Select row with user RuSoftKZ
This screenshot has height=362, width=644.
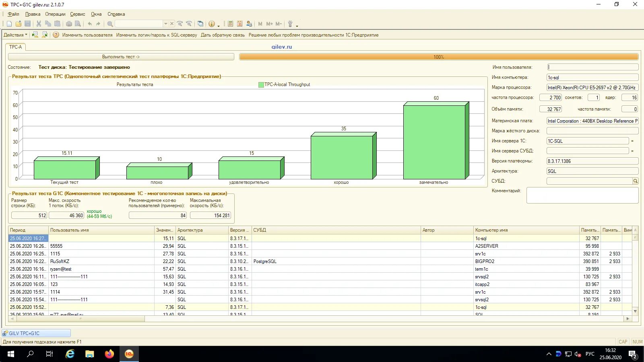pos(320,261)
